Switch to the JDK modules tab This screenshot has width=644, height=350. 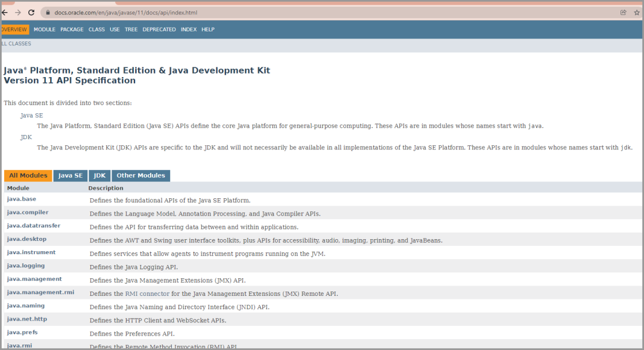click(99, 176)
